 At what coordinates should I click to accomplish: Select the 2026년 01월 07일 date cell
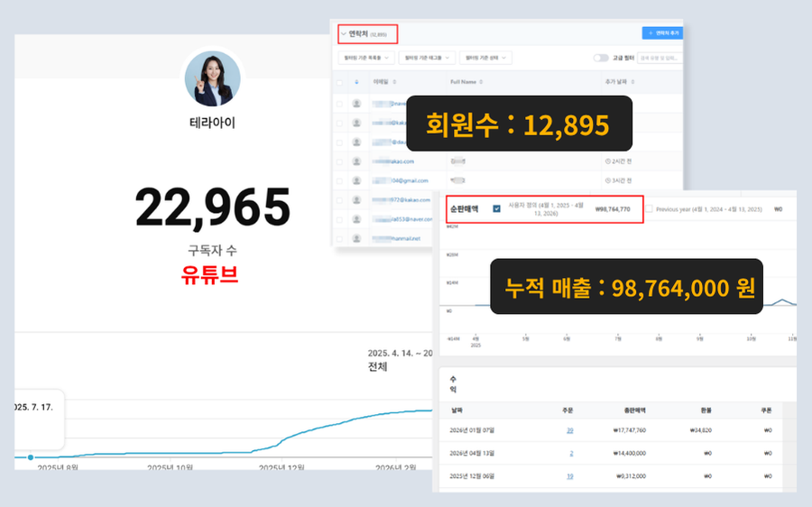click(472, 430)
